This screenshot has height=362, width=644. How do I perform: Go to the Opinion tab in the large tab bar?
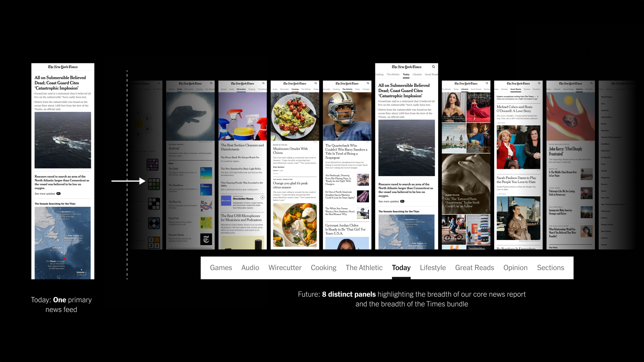point(516,267)
